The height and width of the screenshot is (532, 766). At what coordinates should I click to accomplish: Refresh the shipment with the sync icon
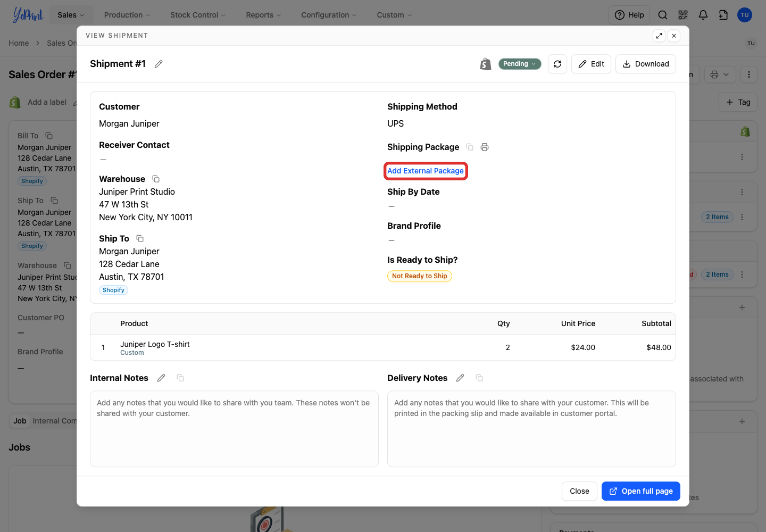[x=557, y=64]
